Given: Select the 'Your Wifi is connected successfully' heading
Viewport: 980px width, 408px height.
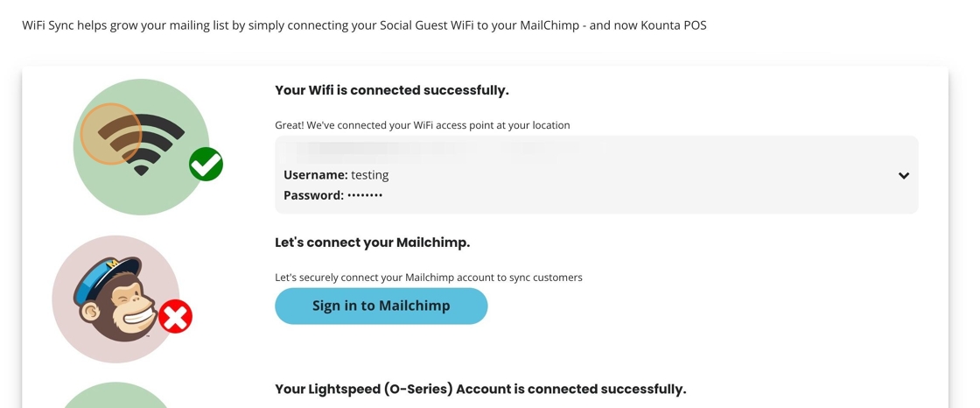Looking at the screenshot, I should click(x=392, y=90).
